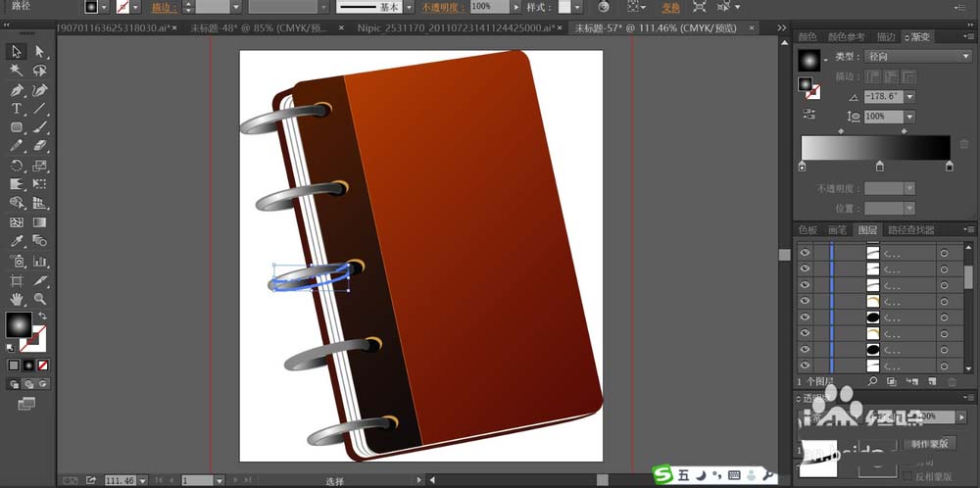Click the swap fill and stroke arrow
The height and width of the screenshot is (488, 980).
42,317
